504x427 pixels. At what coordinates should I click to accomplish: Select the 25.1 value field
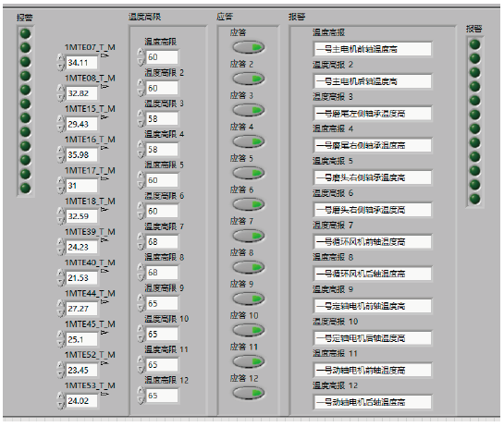click(81, 339)
